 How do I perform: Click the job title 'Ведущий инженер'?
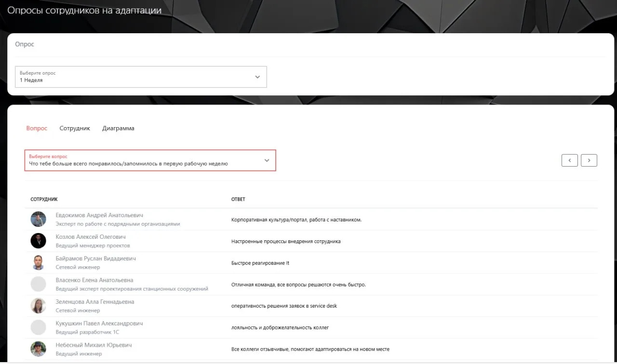click(x=79, y=354)
